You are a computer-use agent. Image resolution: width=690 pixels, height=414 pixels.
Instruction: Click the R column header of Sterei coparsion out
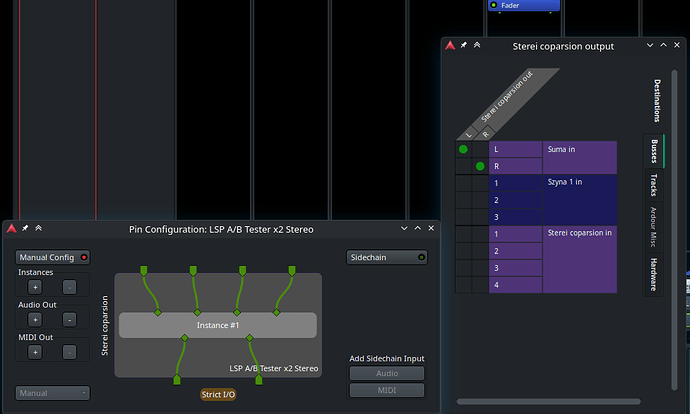[x=485, y=134]
